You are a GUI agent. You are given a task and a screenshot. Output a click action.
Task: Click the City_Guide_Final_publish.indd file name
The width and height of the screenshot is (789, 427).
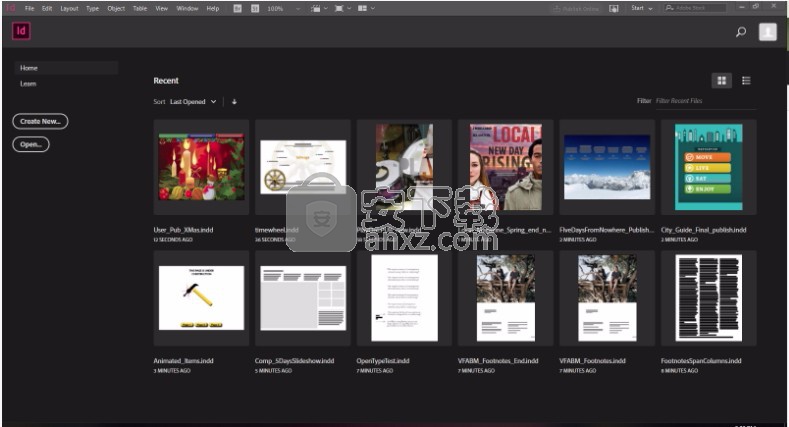tap(703, 230)
